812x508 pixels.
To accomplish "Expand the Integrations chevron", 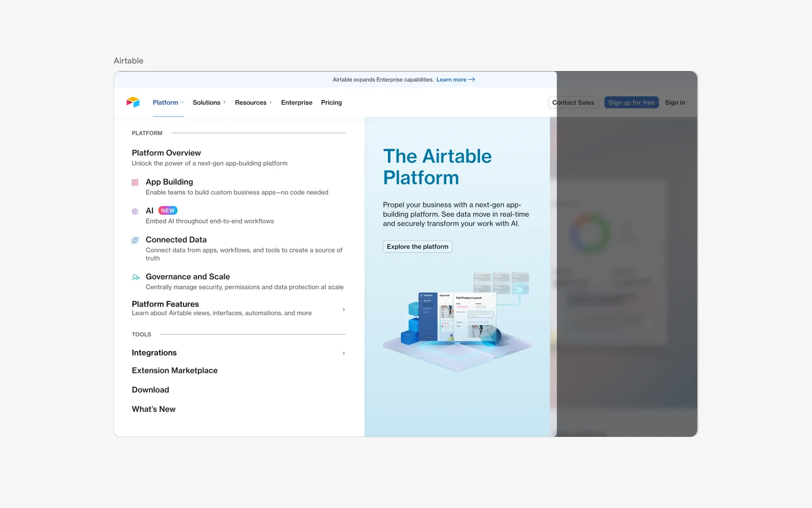I will [x=344, y=353].
